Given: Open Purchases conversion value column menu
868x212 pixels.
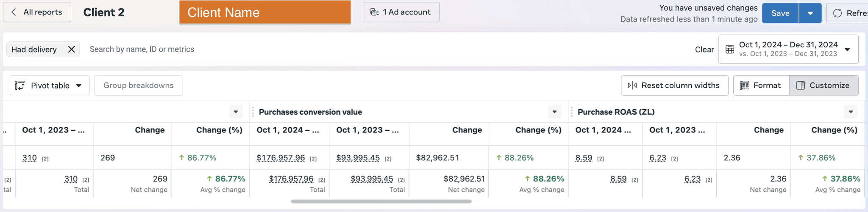Looking at the screenshot, I should pos(554,112).
